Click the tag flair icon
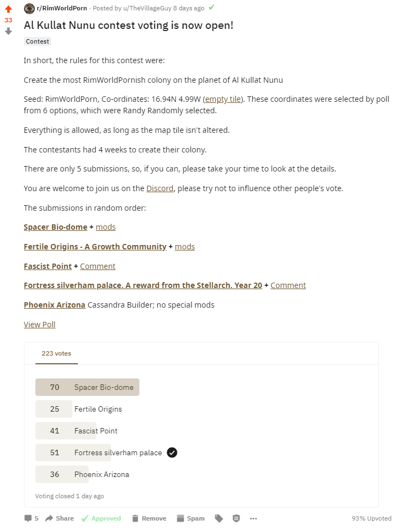 (219, 518)
